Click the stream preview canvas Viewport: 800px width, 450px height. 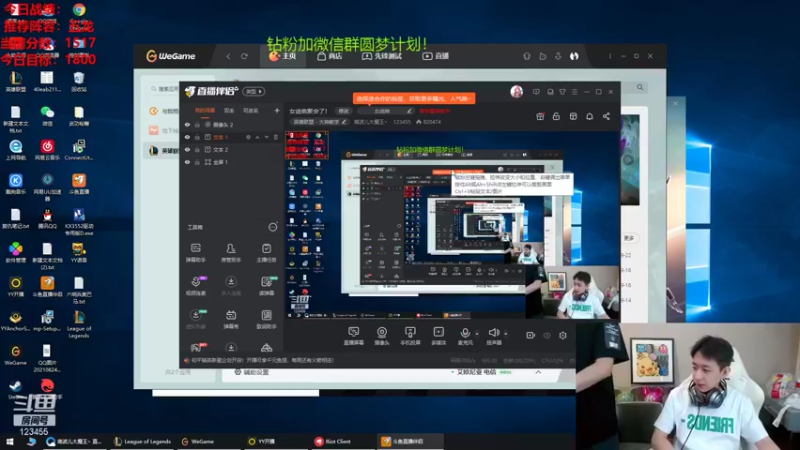452,224
